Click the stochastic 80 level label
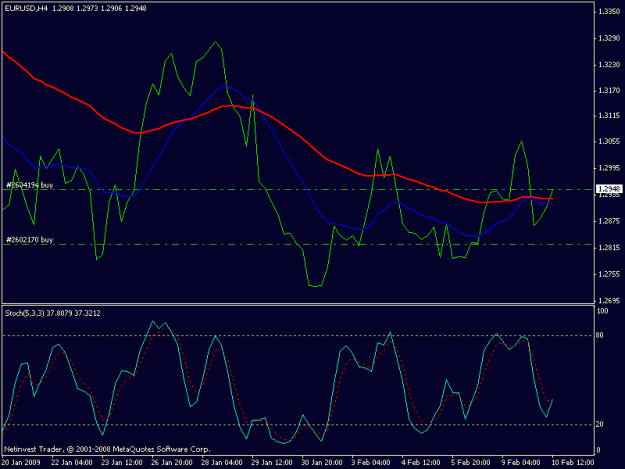The height and width of the screenshot is (469, 625). pos(599,336)
